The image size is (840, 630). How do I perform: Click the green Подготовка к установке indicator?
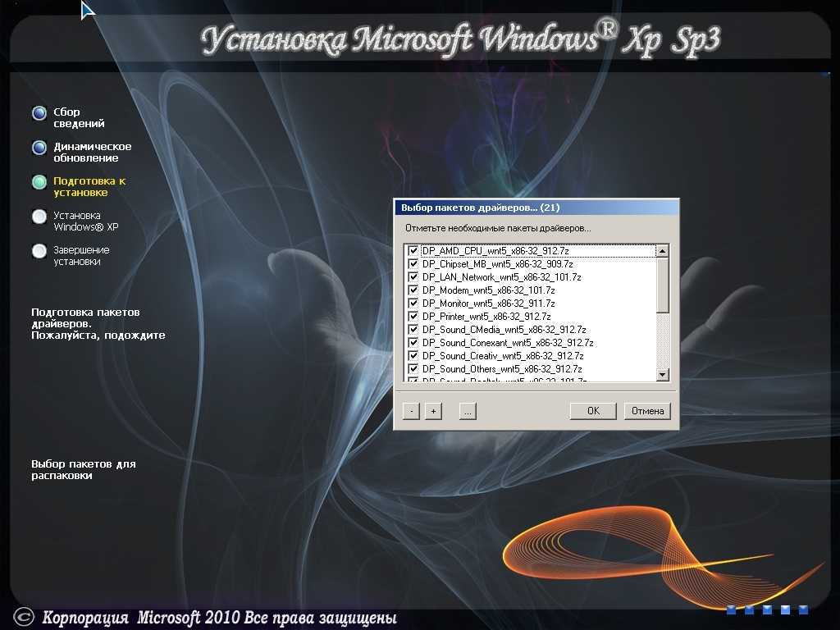39,182
